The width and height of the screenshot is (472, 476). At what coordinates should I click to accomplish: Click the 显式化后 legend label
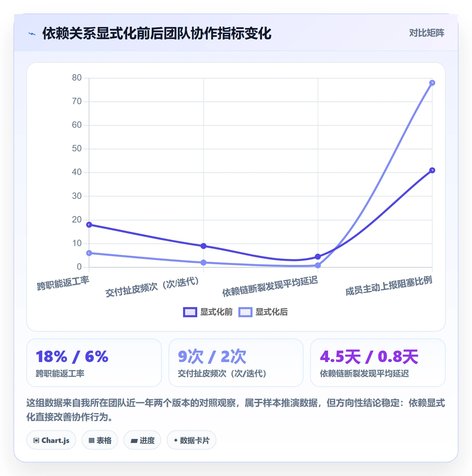pos(272,312)
